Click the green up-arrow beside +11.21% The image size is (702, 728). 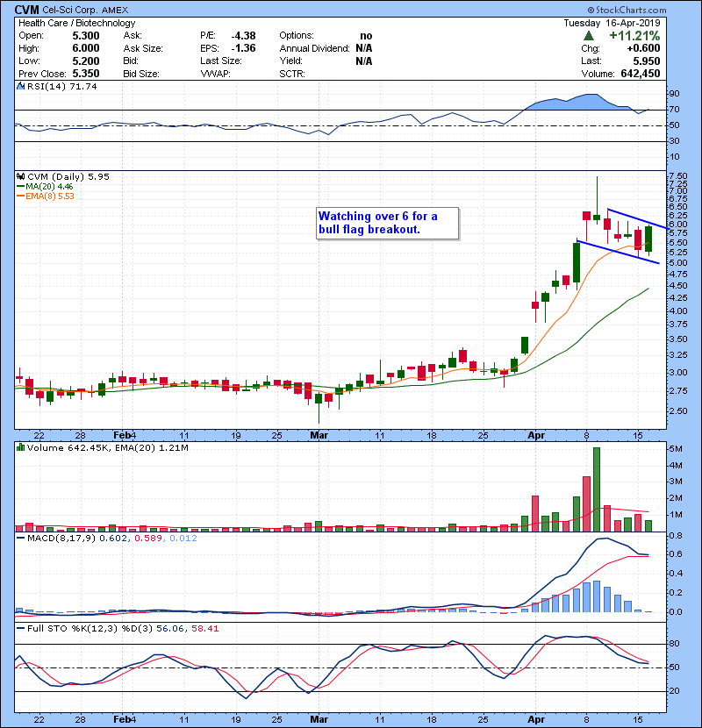[x=589, y=36]
